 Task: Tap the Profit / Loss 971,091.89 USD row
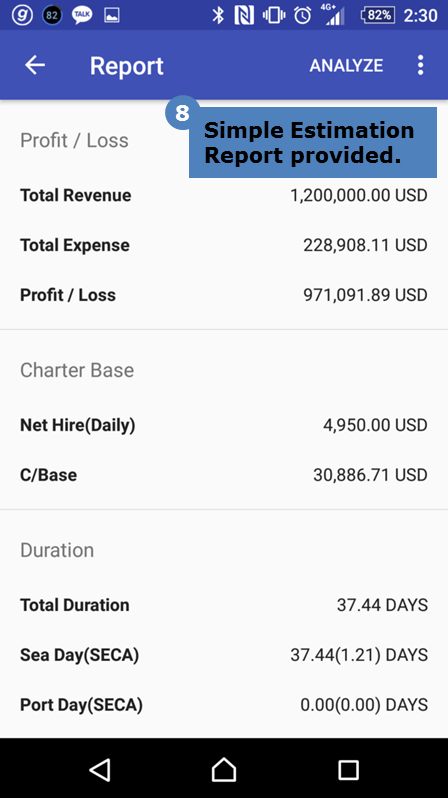(x=224, y=295)
